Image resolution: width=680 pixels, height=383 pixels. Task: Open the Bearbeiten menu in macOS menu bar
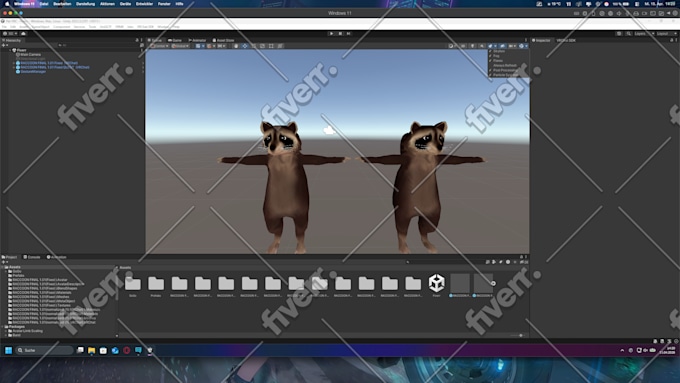point(62,4)
